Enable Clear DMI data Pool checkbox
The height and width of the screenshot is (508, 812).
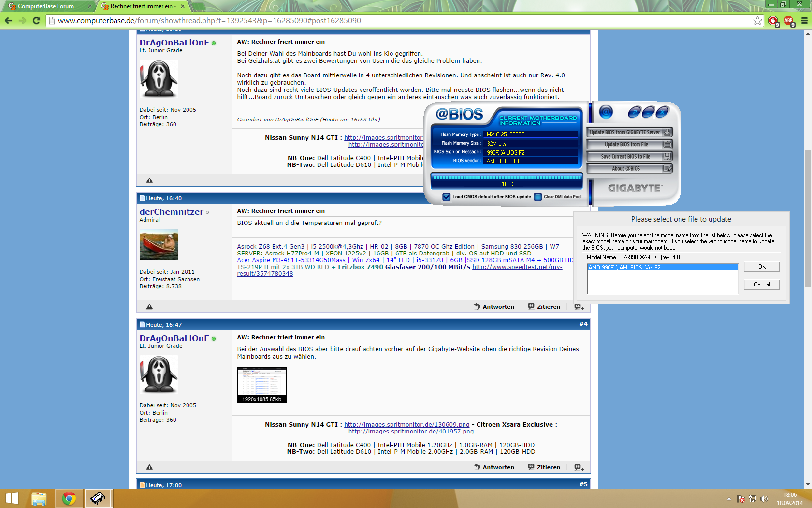(537, 196)
